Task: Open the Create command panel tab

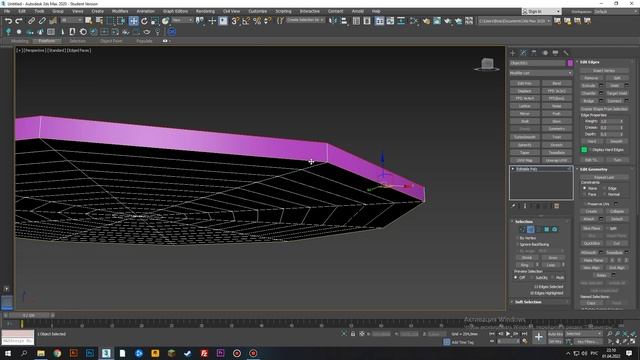Action: [x=513, y=53]
